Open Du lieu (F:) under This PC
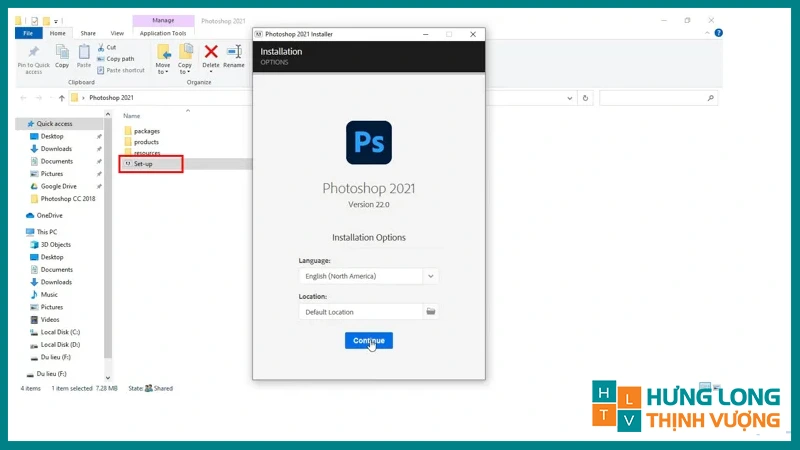Image resolution: width=800 pixels, height=450 pixels. click(x=55, y=357)
